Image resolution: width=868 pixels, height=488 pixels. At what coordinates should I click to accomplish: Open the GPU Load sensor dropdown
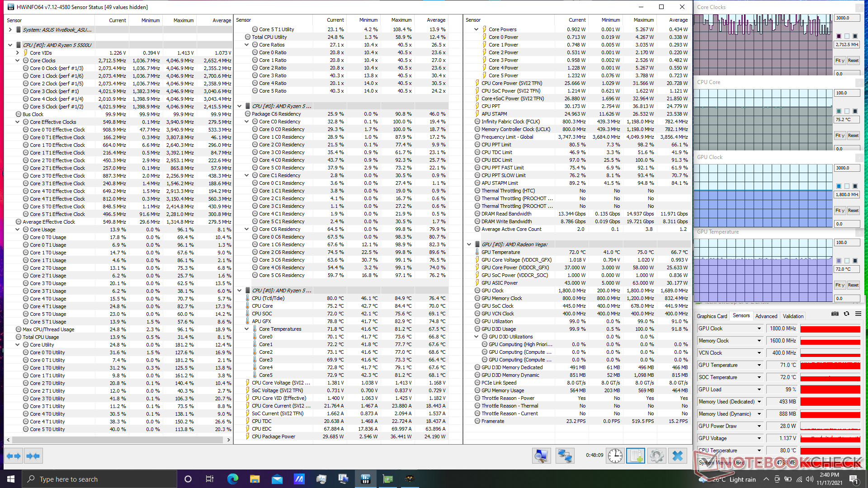[x=759, y=389]
